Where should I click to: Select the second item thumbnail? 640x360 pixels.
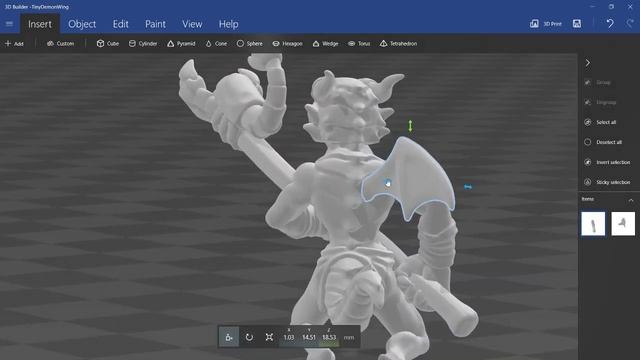click(x=623, y=224)
